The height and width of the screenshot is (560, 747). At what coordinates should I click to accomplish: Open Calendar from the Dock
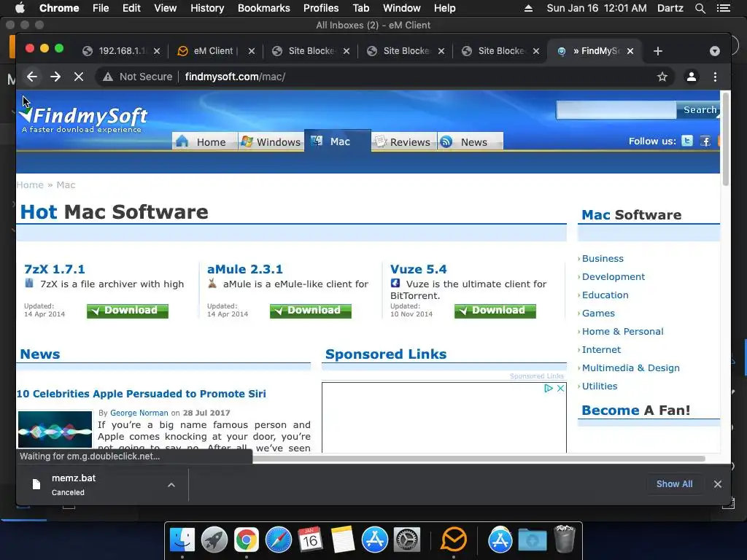[310, 540]
